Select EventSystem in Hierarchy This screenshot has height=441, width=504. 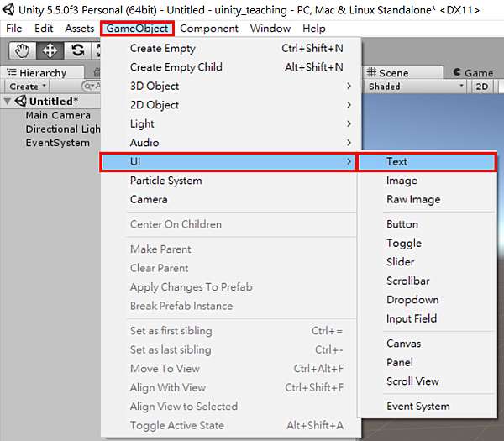[57, 143]
